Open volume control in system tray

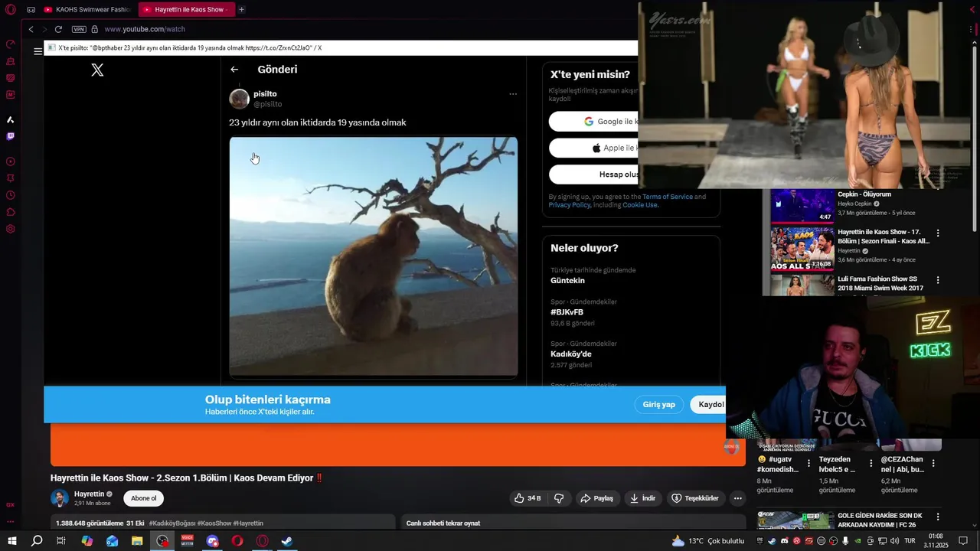[894, 541]
